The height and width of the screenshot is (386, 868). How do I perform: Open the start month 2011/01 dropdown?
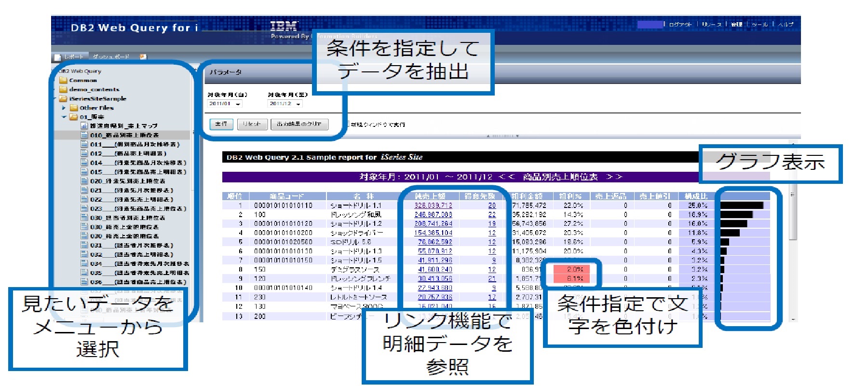(x=238, y=104)
